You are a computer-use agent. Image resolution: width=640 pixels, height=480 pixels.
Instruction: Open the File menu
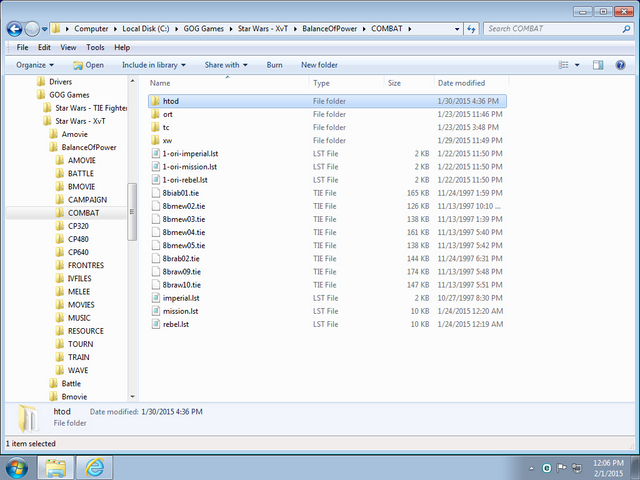[22, 47]
